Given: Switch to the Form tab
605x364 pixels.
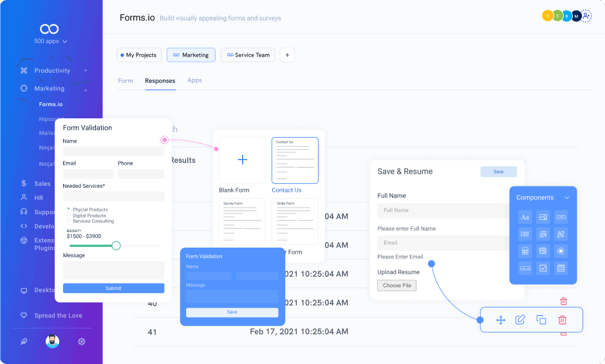Looking at the screenshot, I should click(126, 80).
